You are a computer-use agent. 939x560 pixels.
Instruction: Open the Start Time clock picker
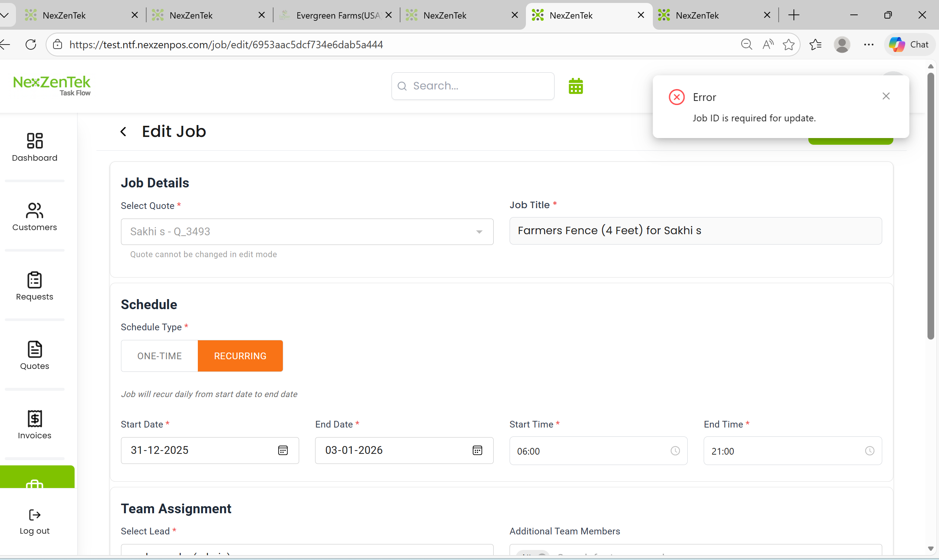point(675,451)
